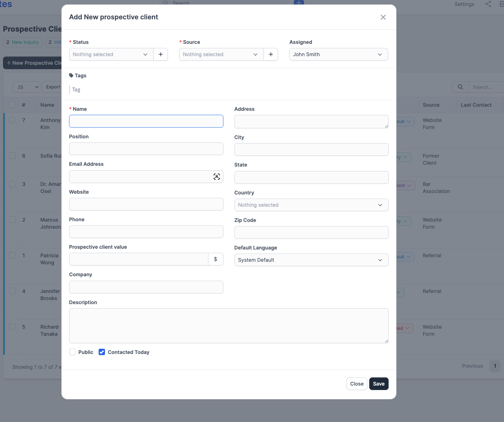Click the contact lookup icon in Email Address
Image resolution: width=504 pixels, height=422 pixels.
pyautogui.click(x=217, y=177)
